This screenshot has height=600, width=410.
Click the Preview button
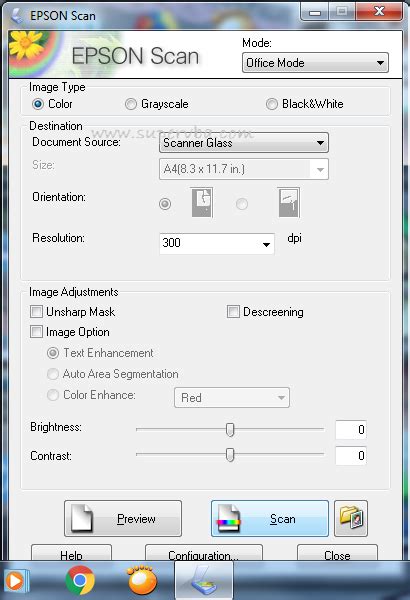[x=123, y=518]
